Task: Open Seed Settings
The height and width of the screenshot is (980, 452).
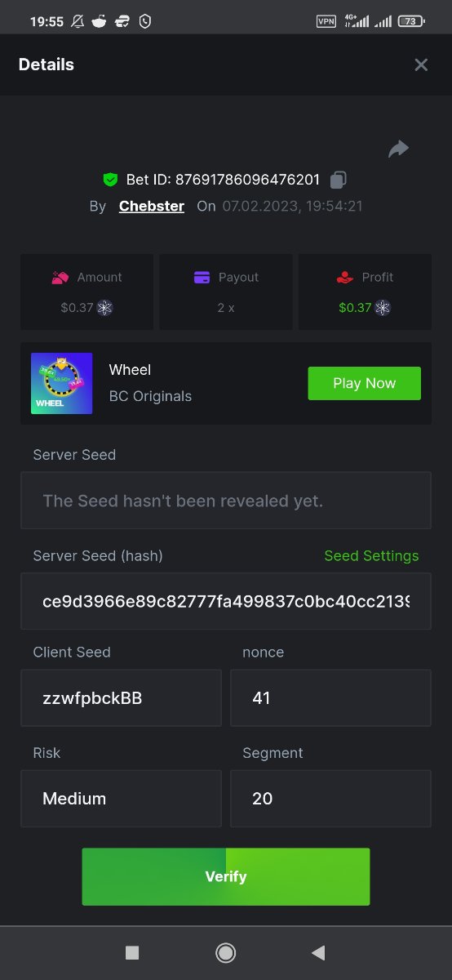Action: tap(371, 555)
